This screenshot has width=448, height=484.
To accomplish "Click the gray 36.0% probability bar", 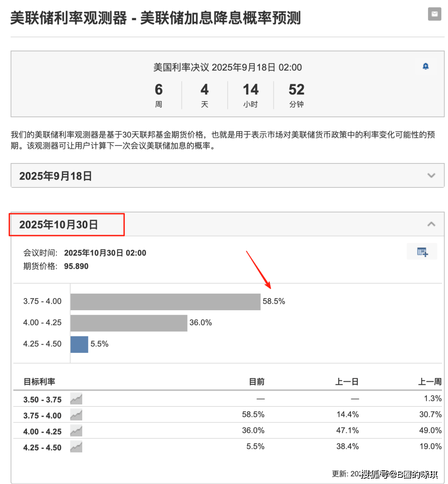I will [x=129, y=323].
